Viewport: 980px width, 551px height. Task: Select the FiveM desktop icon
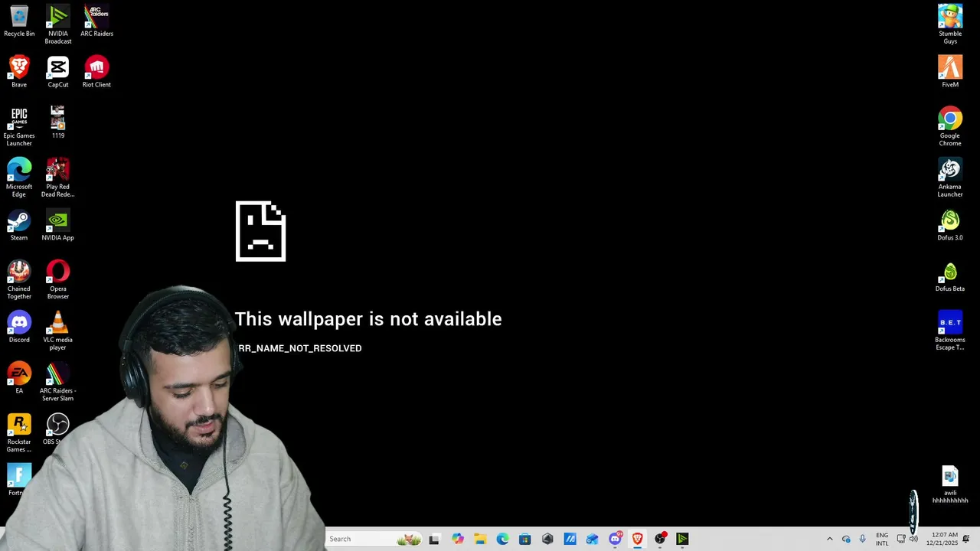[x=950, y=72]
